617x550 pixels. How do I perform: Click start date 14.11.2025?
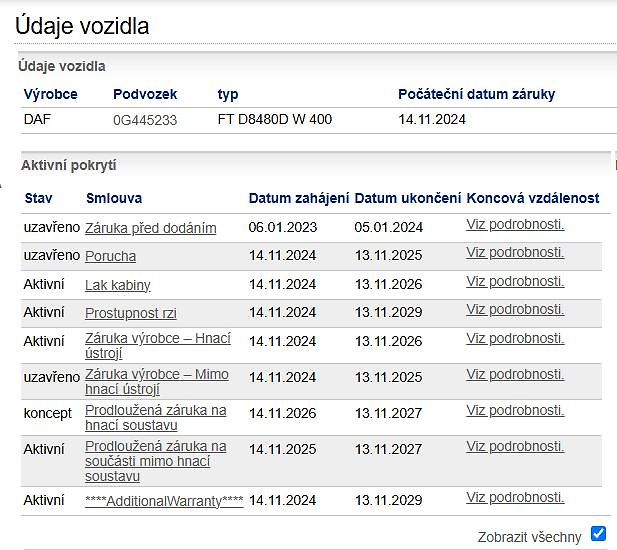tap(283, 449)
